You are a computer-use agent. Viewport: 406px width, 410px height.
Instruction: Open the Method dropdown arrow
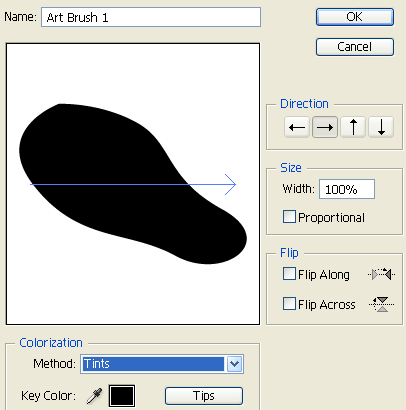[x=234, y=364]
